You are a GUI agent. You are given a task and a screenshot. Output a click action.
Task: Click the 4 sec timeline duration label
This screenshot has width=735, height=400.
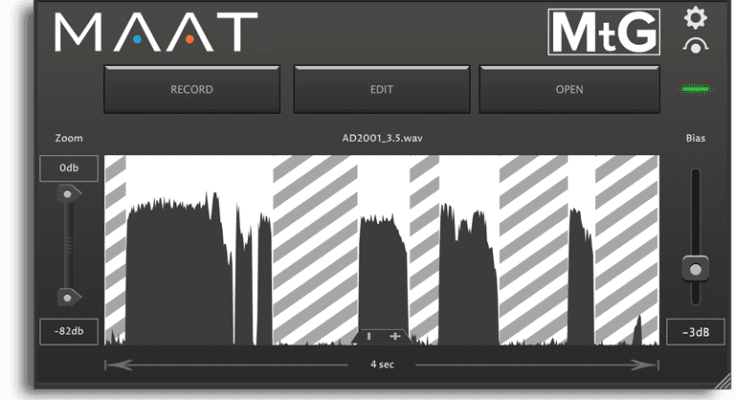[x=381, y=364]
